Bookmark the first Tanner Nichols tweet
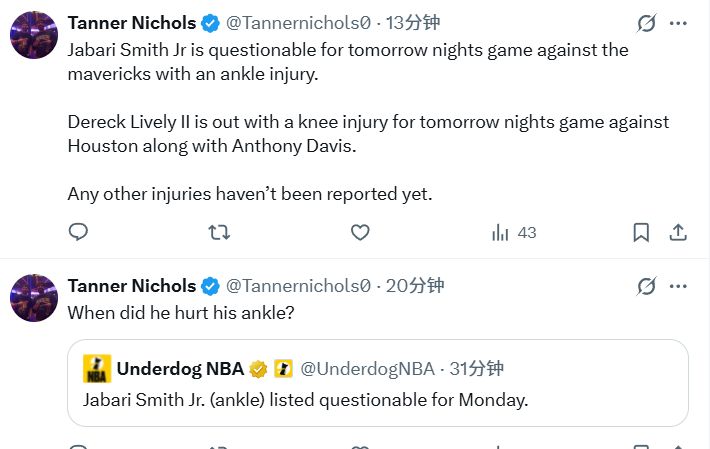The width and height of the screenshot is (710, 449). [x=641, y=232]
